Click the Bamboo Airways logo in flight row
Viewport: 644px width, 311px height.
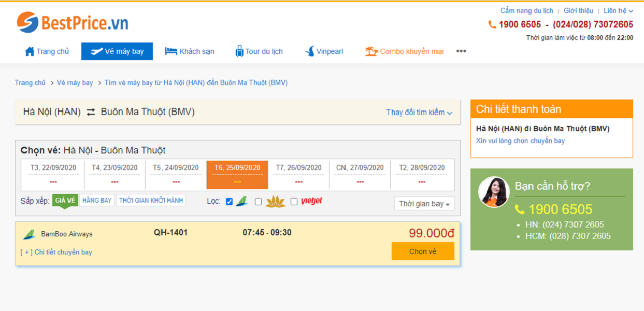[29, 234]
